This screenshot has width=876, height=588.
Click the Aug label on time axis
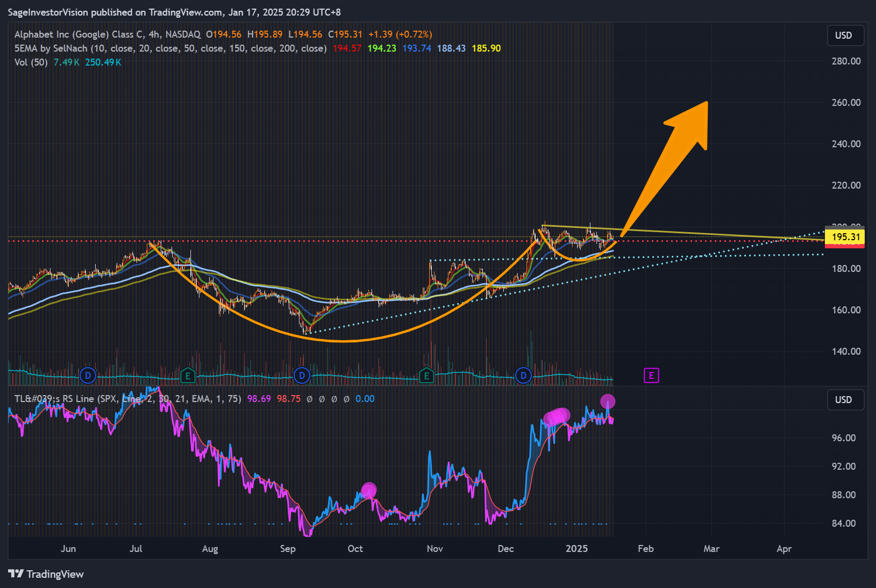point(210,549)
